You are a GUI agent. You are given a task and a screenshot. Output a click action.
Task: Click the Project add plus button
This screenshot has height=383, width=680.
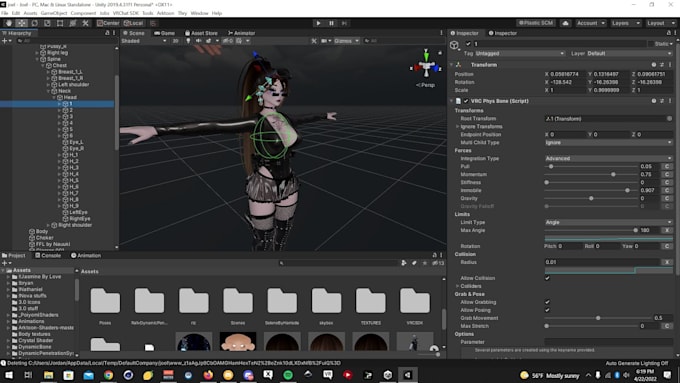click(x=5, y=263)
